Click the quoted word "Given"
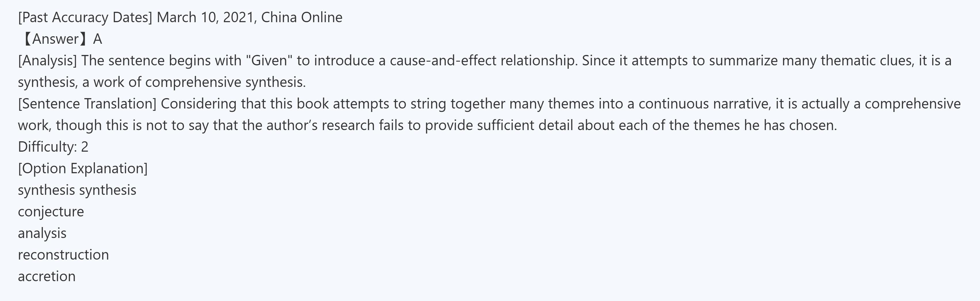980x301 pixels. pos(269,61)
